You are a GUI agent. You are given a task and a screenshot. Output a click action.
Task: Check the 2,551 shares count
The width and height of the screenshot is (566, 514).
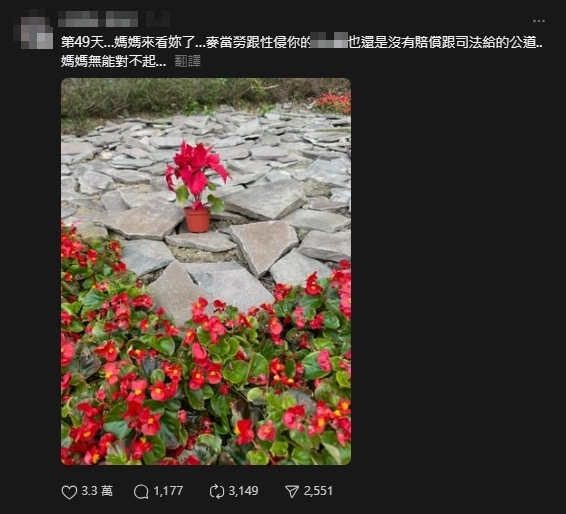click(x=318, y=491)
